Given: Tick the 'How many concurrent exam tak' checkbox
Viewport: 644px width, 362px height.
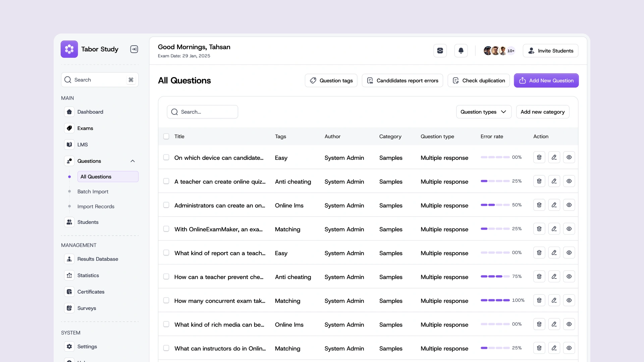Looking at the screenshot, I should click(x=166, y=300).
